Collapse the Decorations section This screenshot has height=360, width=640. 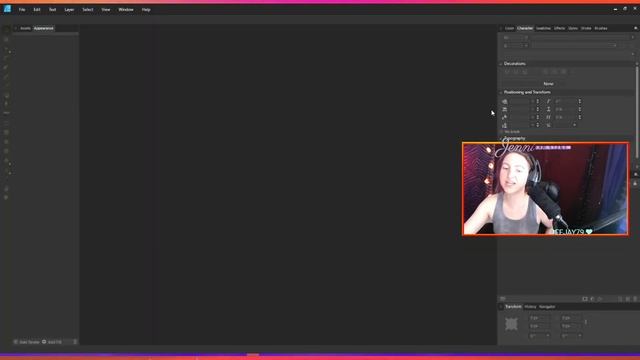click(x=501, y=64)
